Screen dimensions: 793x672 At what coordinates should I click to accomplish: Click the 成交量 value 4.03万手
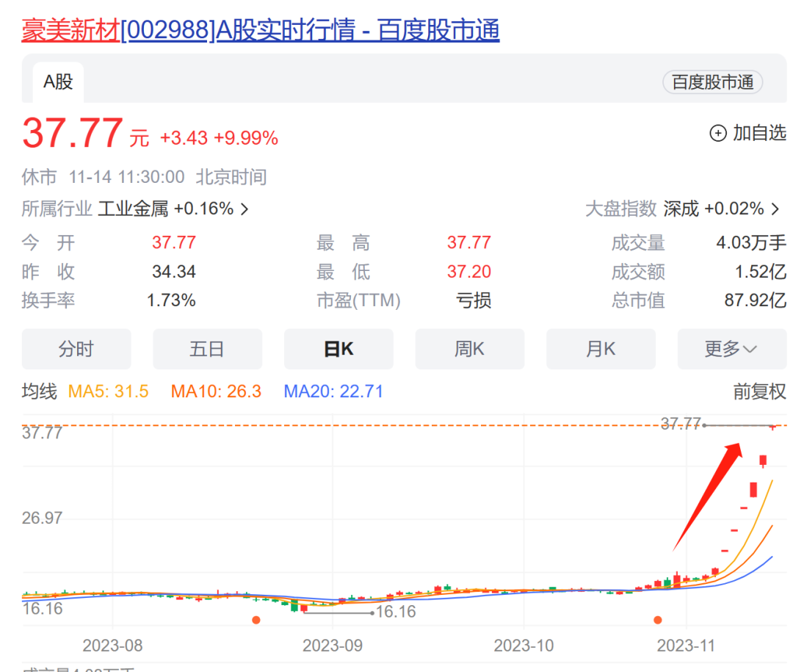[x=751, y=243]
